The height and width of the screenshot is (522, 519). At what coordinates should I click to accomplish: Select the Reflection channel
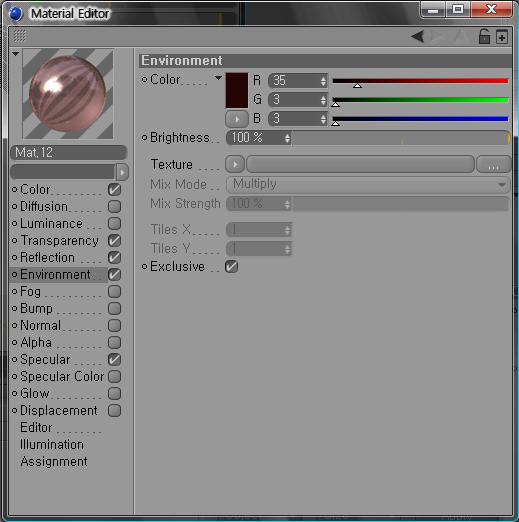click(47, 258)
